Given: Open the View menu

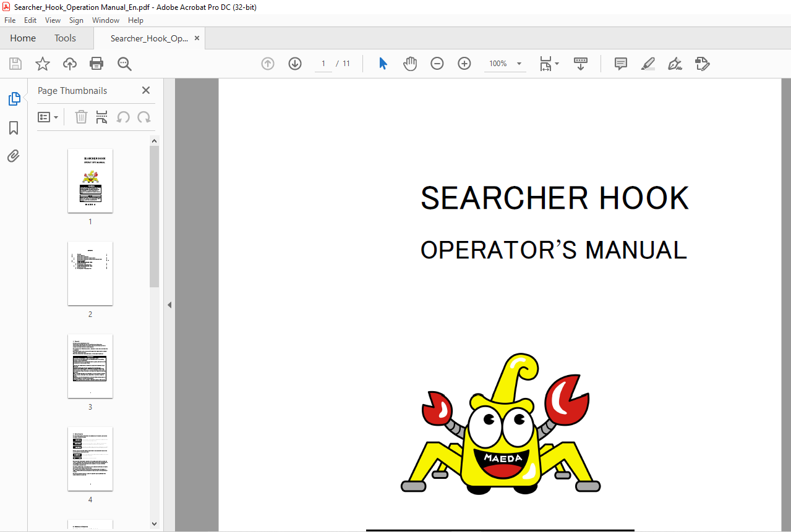Looking at the screenshot, I should (53, 20).
